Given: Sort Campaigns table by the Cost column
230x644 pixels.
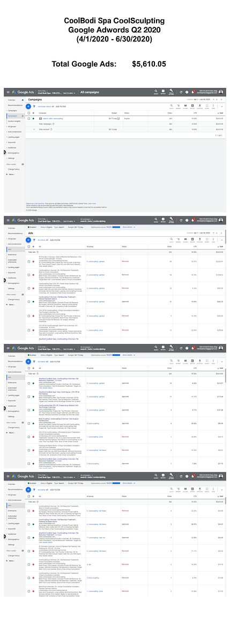Looking at the screenshot, I should 221,113.
